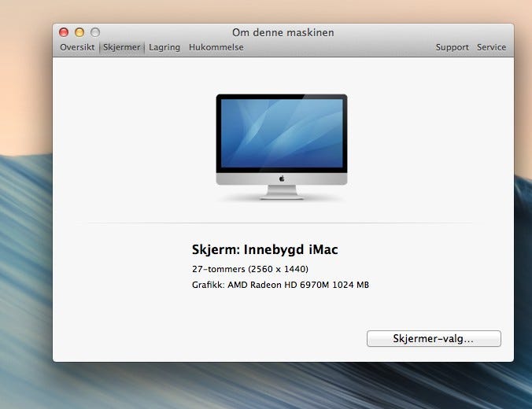This screenshot has height=409, width=532.
Task: Click the gray zoom window button
Action: [95, 32]
